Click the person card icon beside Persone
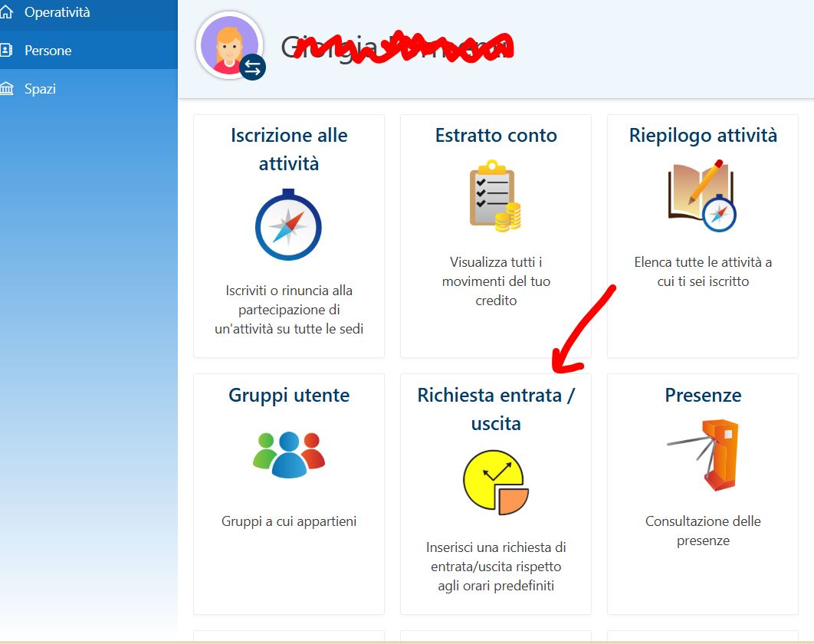The width and height of the screenshot is (814, 644). click(x=7, y=51)
